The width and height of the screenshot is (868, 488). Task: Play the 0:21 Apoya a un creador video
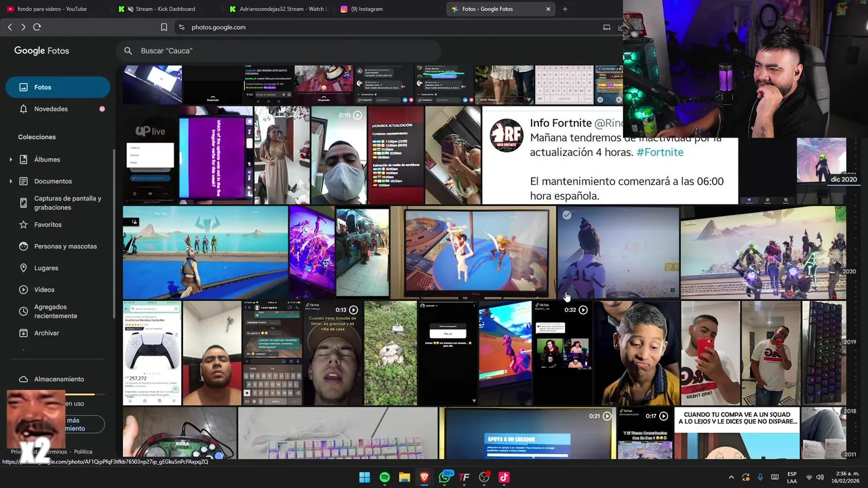[607, 415]
